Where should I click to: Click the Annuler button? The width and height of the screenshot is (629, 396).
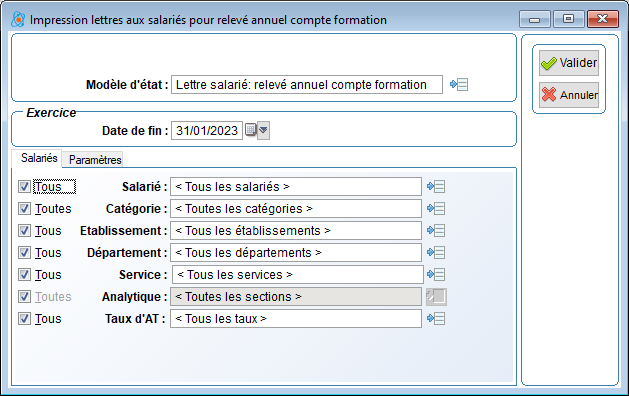[569, 95]
